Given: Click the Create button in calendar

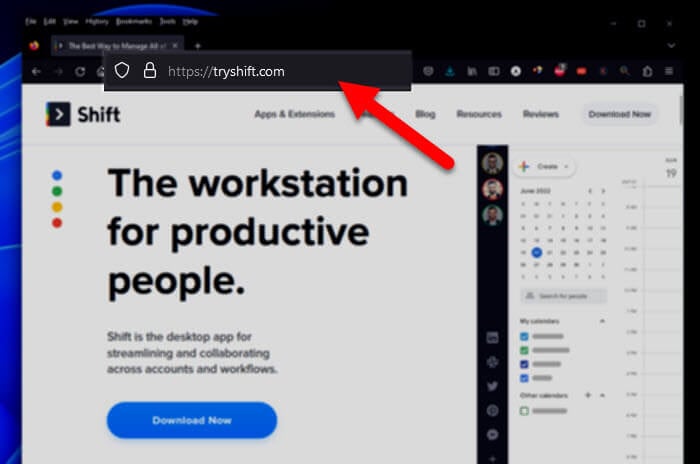Looking at the screenshot, I should point(544,167).
